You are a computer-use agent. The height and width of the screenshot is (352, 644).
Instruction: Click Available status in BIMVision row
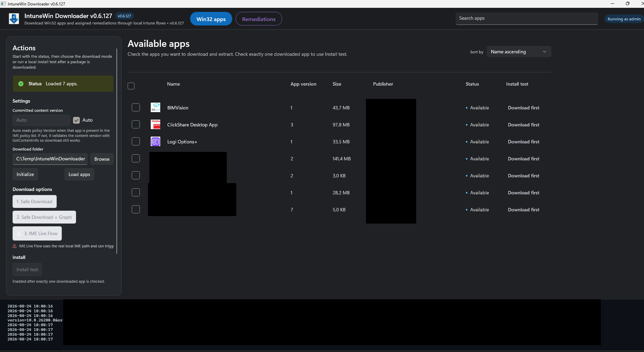click(x=479, y=108)
